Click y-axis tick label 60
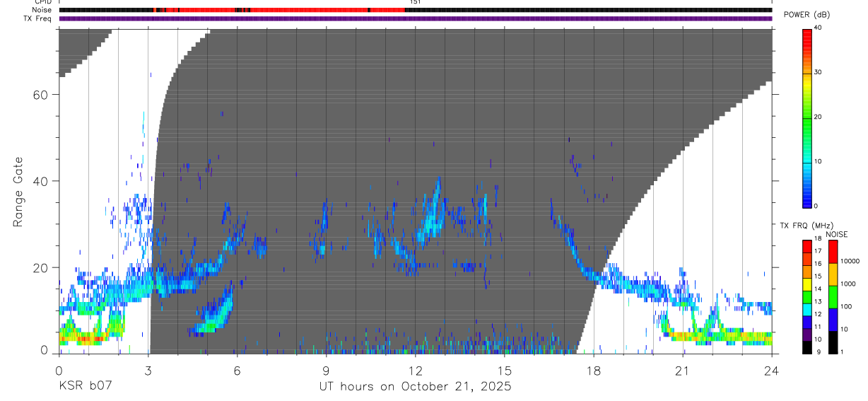 (x=40, y=95)
